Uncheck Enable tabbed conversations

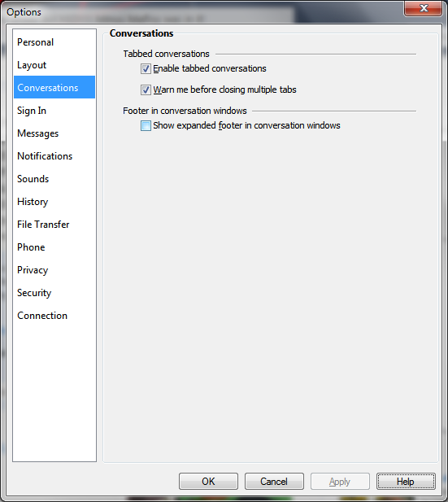146,69
